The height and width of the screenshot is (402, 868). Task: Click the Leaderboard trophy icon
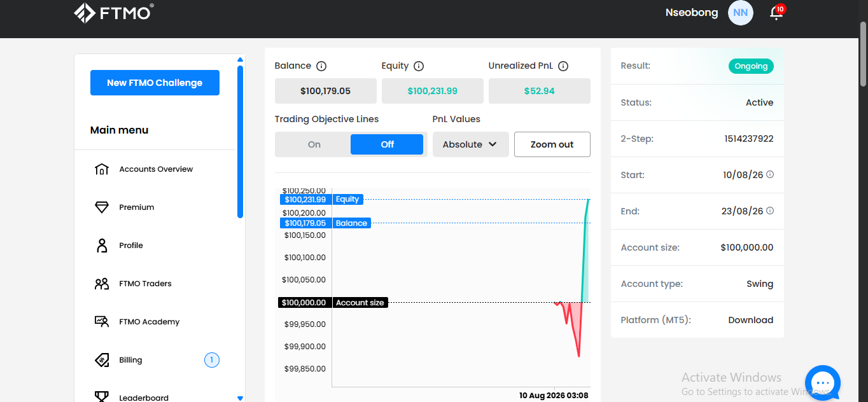pos(102,397)
